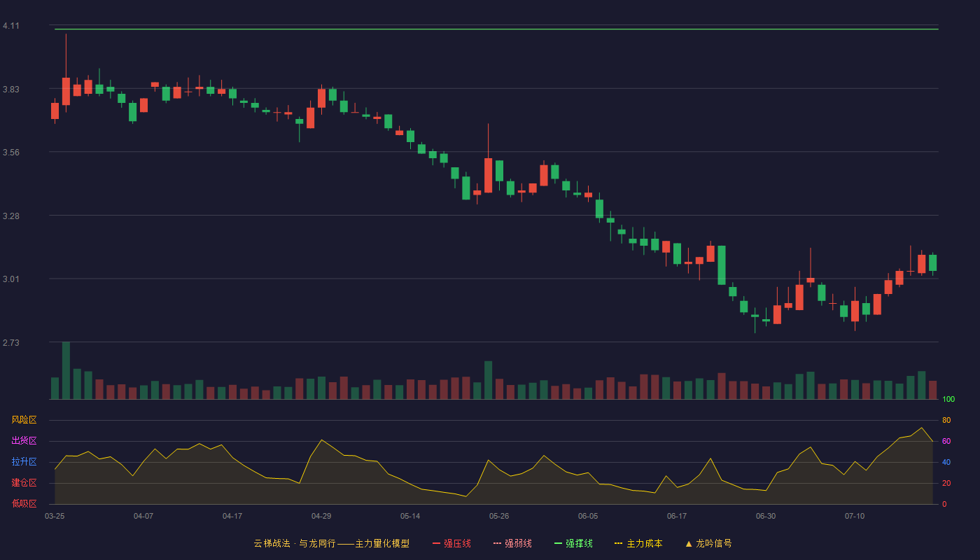Click the 2.73 price axis label

tap(11, 343)
